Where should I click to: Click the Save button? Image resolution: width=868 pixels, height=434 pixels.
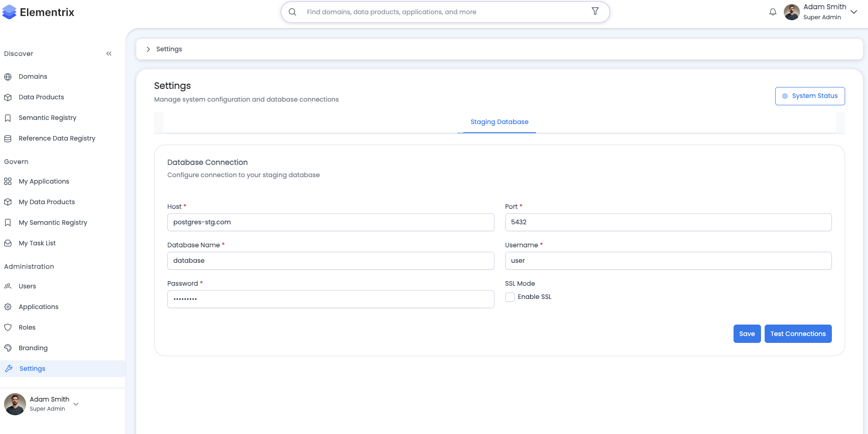coord(747,334)
